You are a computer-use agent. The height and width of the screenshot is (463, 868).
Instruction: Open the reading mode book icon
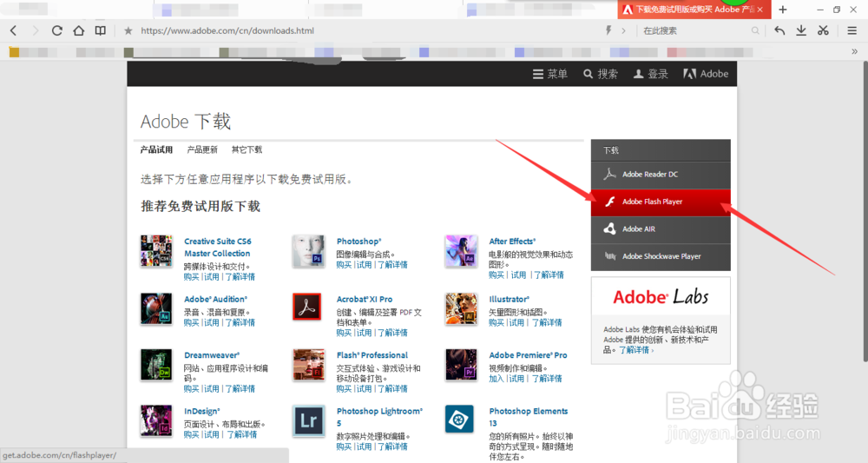point(100,31)
